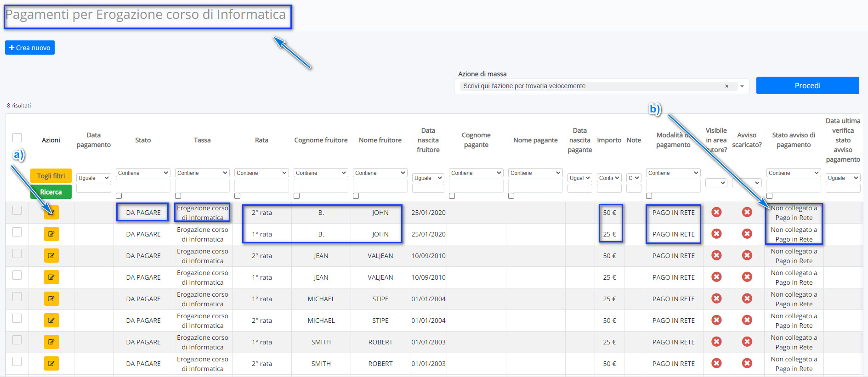This screenshot has height=377, width=868.
Task: Sort by Cognome fruitore column header
Action: (x=321, y=140)
